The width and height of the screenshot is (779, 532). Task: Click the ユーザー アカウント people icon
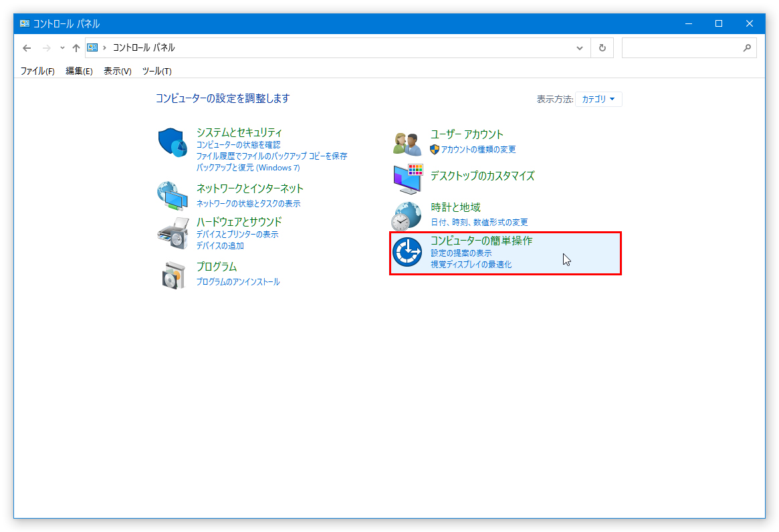[x=407, y=144]
